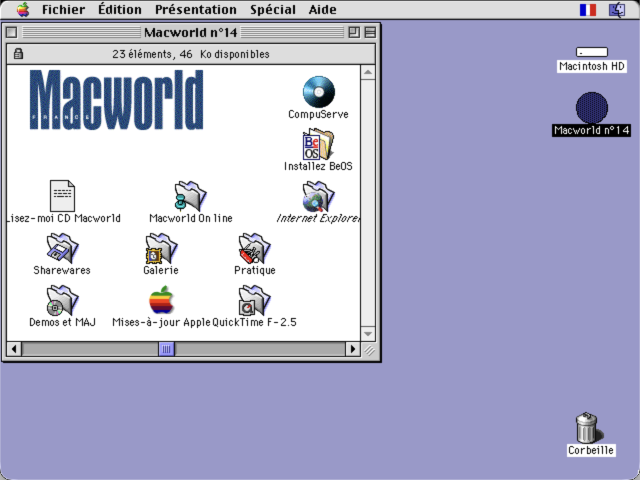Click the horizontal scroll left arrow
Screen dimensions: 640x480
point(14,349)
